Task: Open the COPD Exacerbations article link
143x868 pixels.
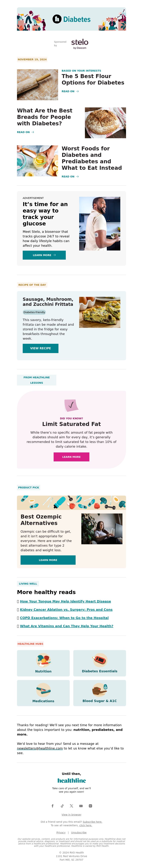Action: click(64, 618)
